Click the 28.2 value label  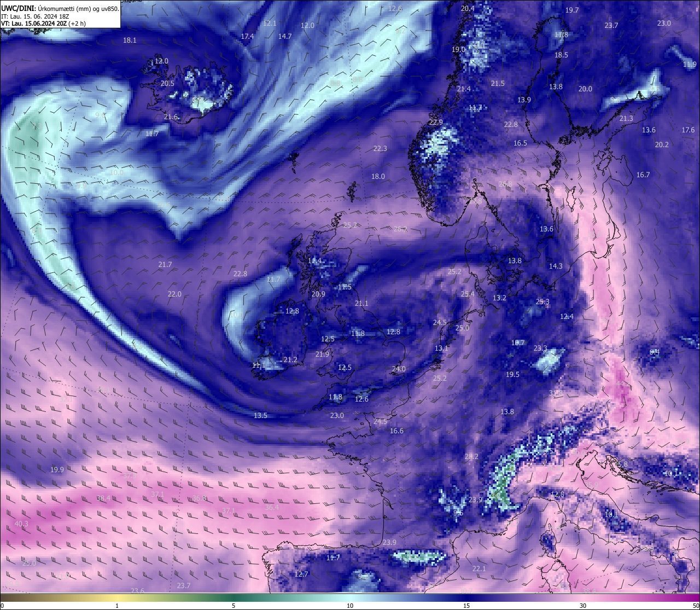[471, 457]
